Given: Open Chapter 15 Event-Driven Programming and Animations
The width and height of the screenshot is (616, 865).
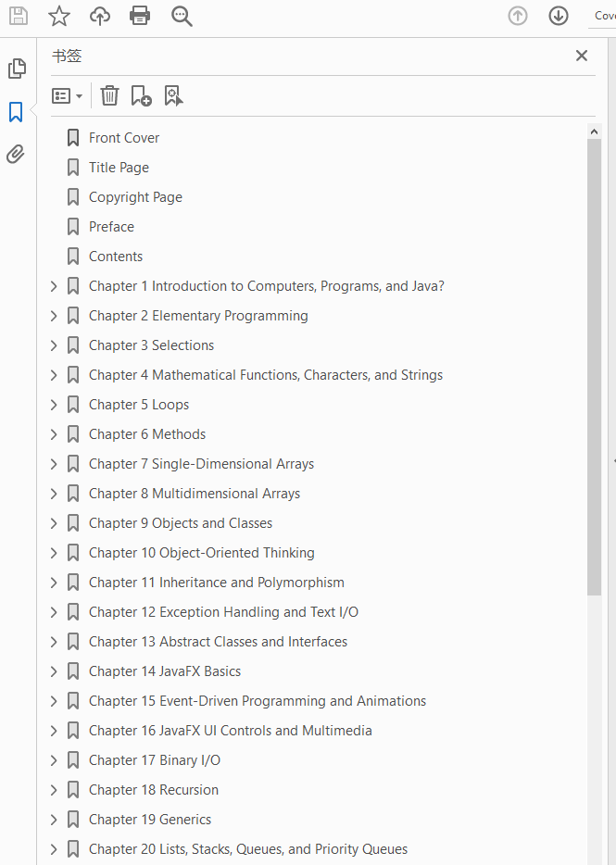Looking at the screenshot, I should [x=258, y=701].
